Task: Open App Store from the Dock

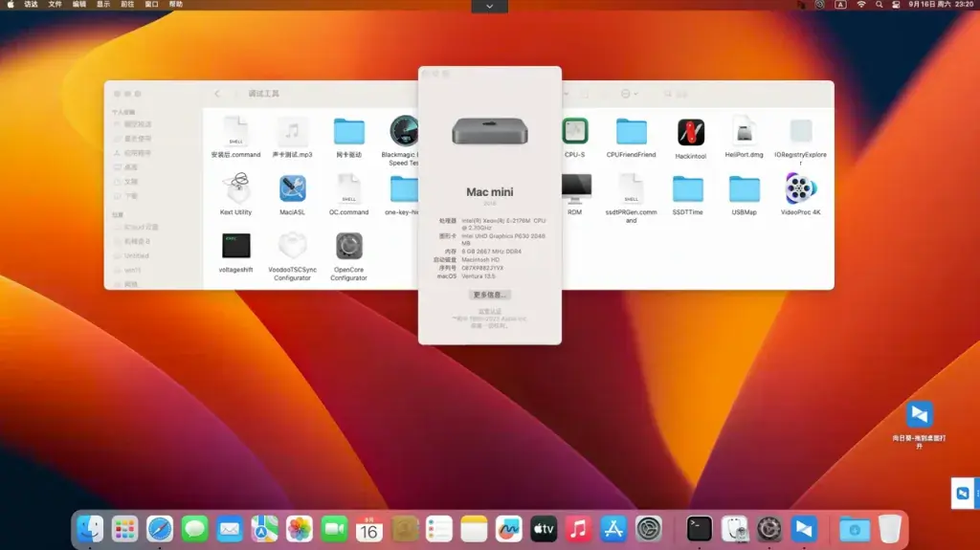Action: tap(613, 529)
